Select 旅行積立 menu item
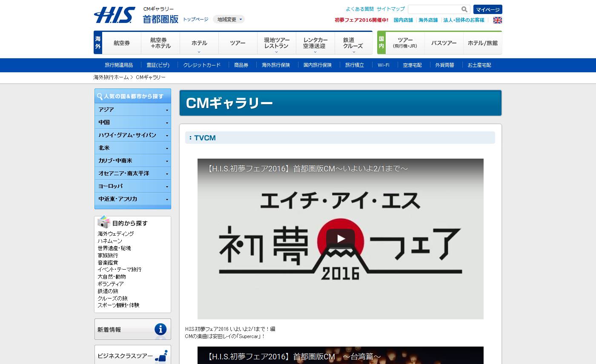The width and height of the screenshot is (596, 364). pyautogui.click(x=355, y=65)
